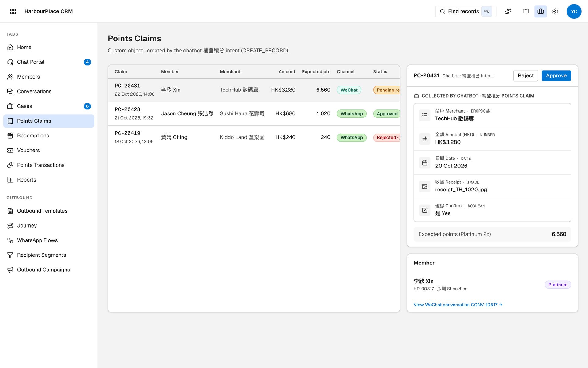Click the chatbot robot icon in panel header

click(x=417, y=96)
